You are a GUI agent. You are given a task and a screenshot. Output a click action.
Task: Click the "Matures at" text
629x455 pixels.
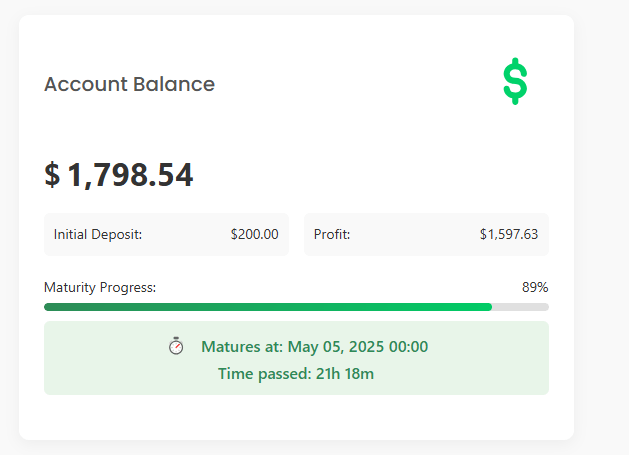pyautogui.click(x=242, y=347)
